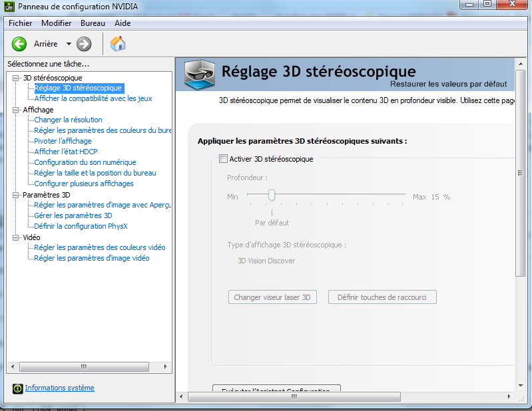Viewport: 532px width, 411px height.
Task: Click the 3D glasses header icon
Action: click(x=198, y=73)
